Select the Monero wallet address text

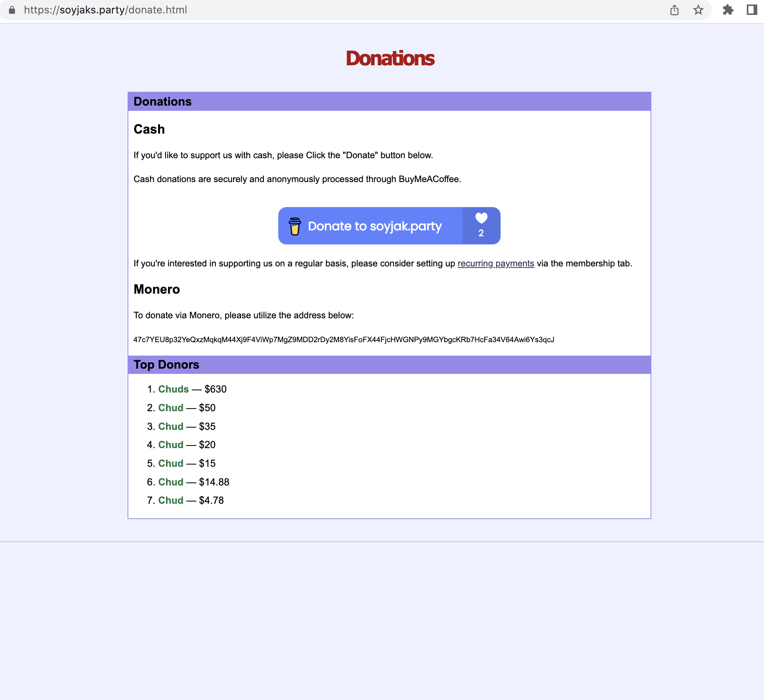(344, 340)
